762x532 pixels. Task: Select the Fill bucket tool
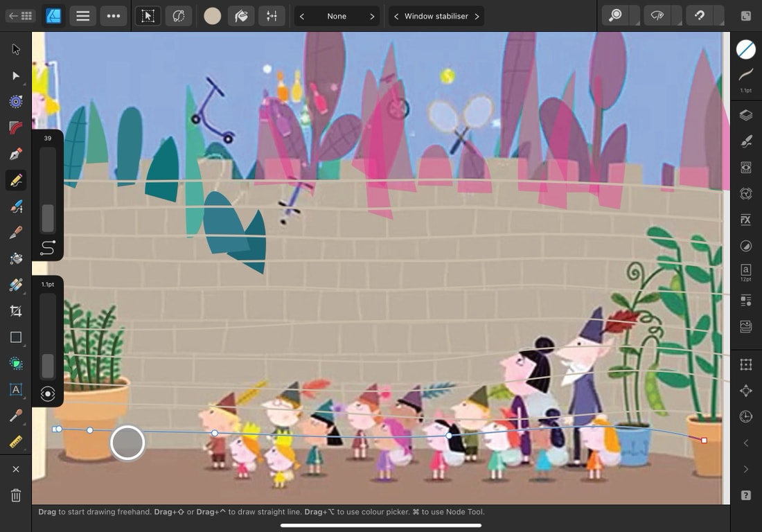point(15,258)
